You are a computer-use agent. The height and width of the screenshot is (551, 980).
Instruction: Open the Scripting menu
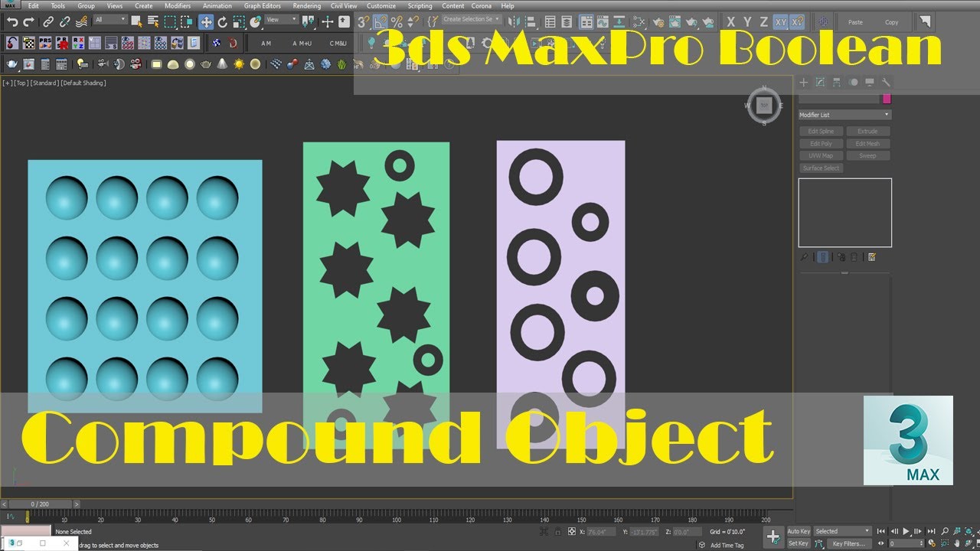[420, 6]
